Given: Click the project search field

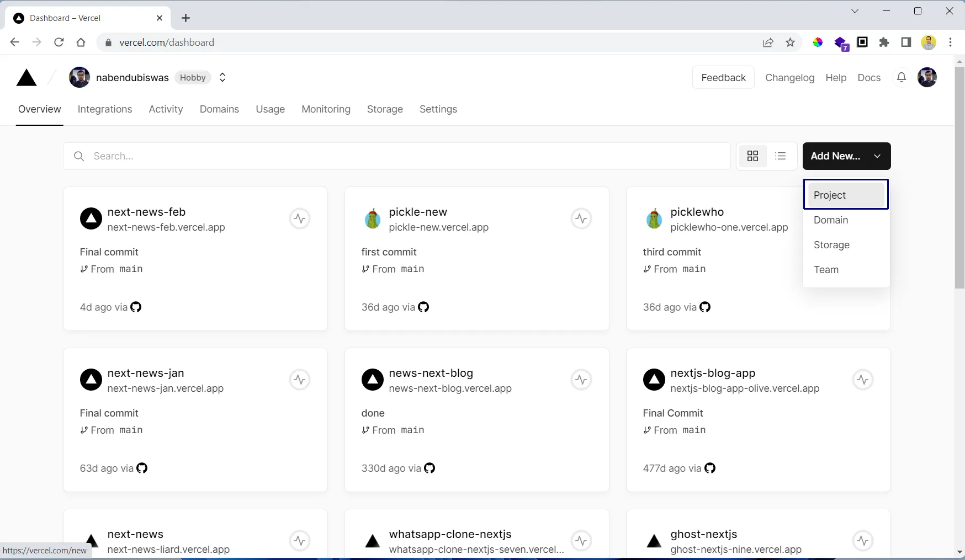Looking at the screenshot, I should click(x=397, y=156).
